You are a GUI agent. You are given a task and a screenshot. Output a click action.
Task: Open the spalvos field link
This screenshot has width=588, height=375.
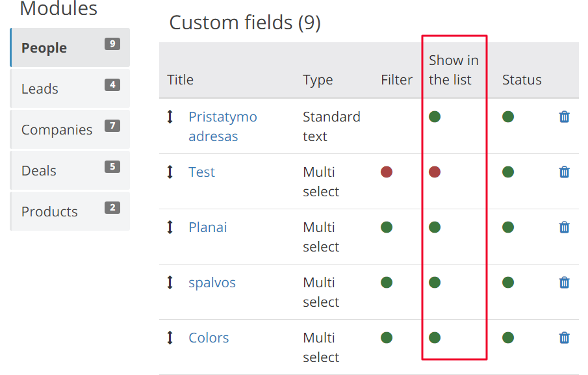(x=212, y=282)
